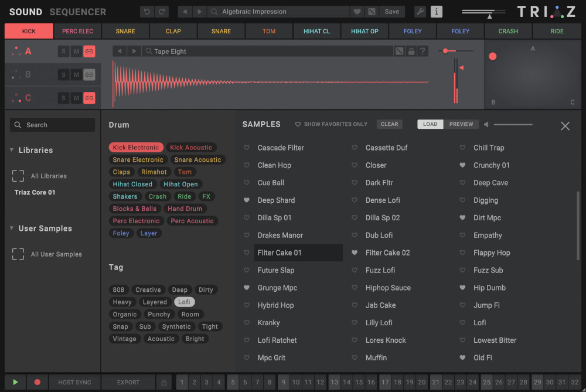Click the Export button
586x392 pixels.
(128, 382)
